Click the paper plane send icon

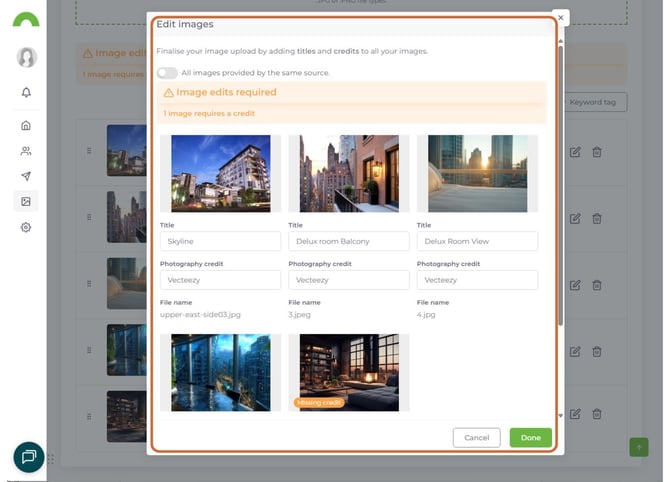[x=26, y=176]
